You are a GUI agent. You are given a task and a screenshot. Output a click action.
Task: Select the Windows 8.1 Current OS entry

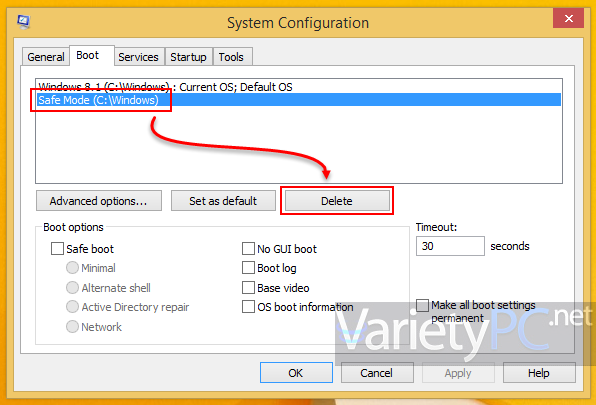[x=298, y=87]
